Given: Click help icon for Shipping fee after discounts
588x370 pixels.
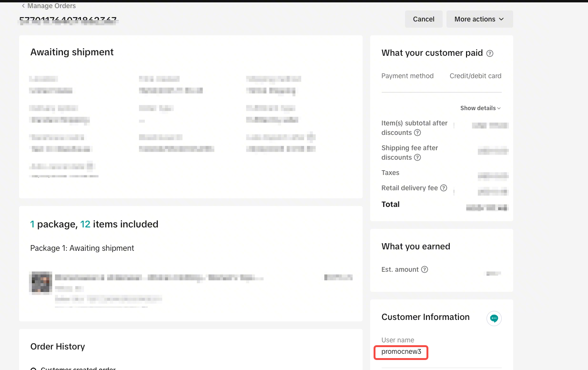Looking at the screenshot, I should 417,157.
